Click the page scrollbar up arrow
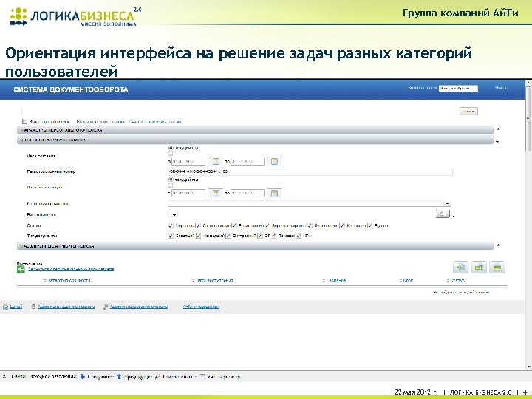Screen dimensions: 532x399 [528, 83]
